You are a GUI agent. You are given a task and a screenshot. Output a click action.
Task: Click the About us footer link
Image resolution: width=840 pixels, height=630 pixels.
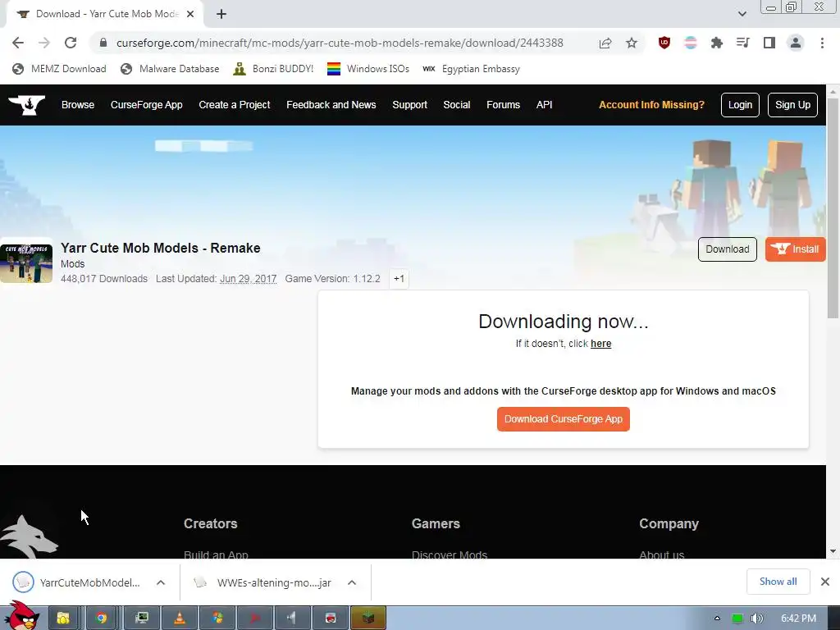[x=662, y=555]
